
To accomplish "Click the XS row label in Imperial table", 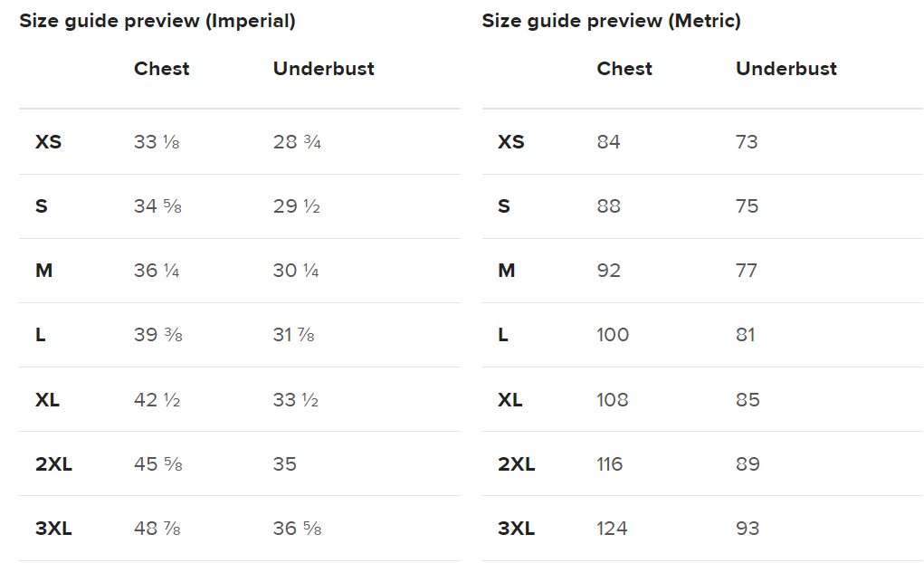I will (x=48, y=142).
